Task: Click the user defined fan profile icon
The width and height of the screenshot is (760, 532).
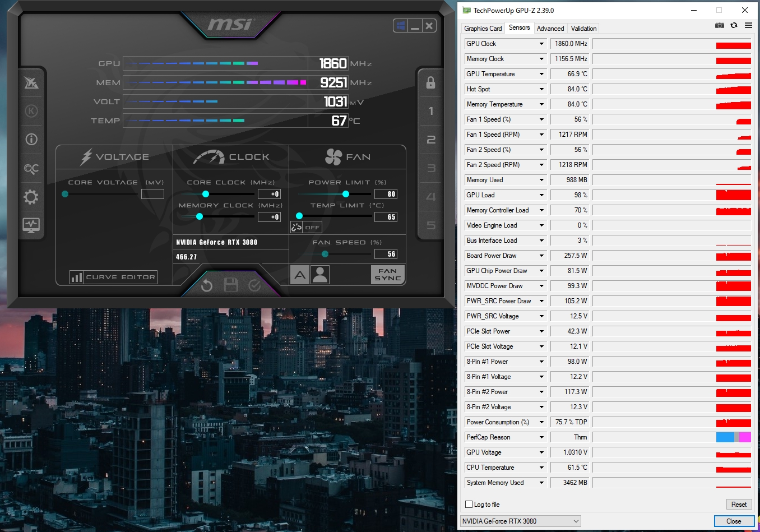Action: (x=320, y=275)
